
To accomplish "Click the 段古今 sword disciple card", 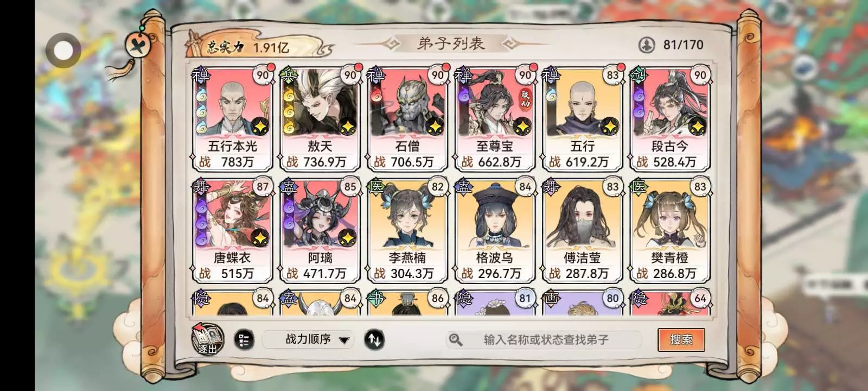I will pos(670,119).
